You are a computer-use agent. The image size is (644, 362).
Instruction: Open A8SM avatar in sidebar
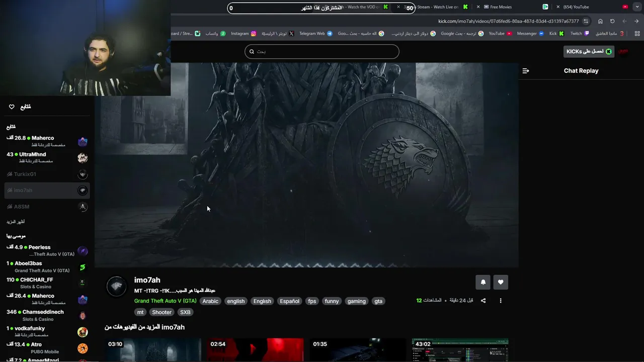[x=83, y=207]
